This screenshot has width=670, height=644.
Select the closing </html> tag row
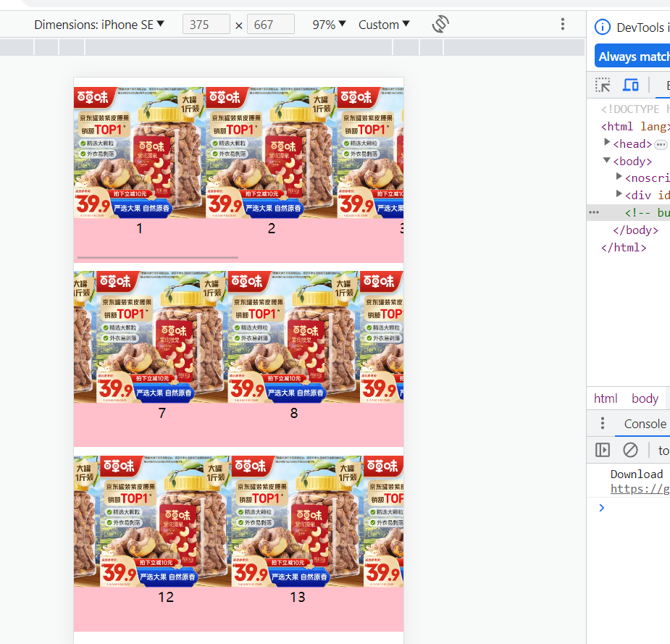pyautogui.click(x=624, y=248)
